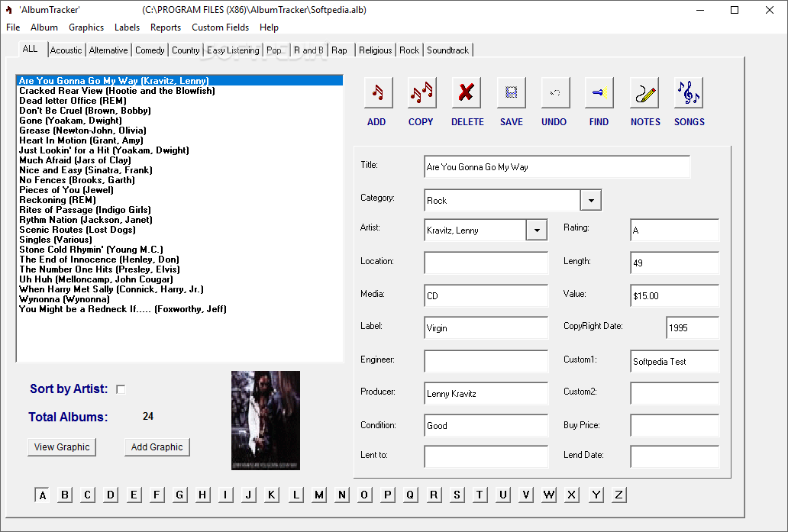Click the SAVE floppy disk icon
Screen dimensions: 788x532
tap(511, 92)
